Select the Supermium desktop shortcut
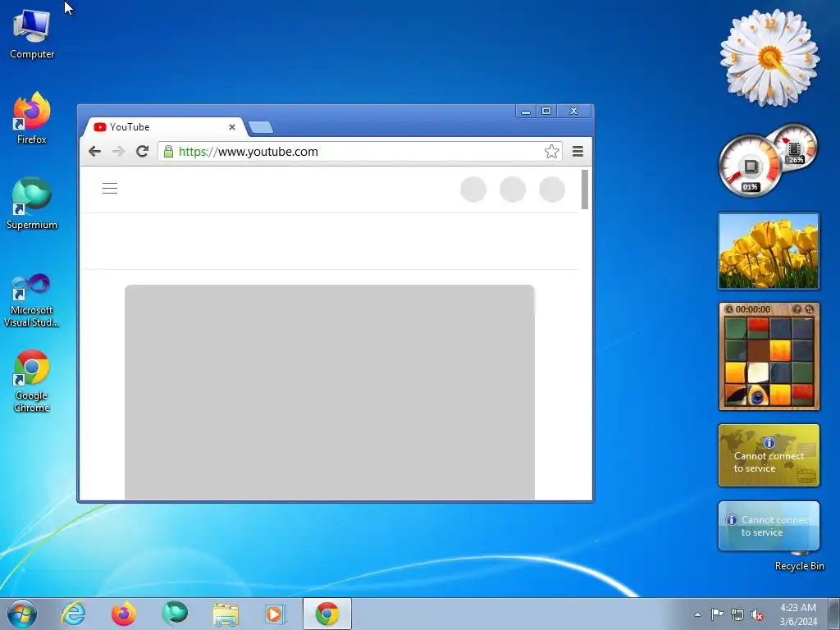 [x=32, y=203]
